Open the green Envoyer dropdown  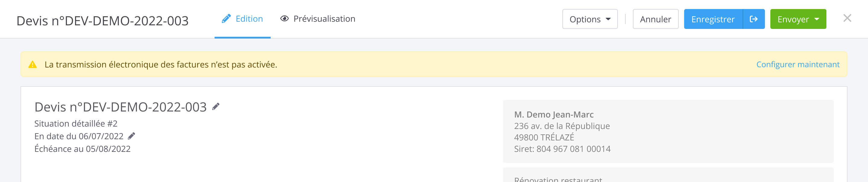pos(798,19)
